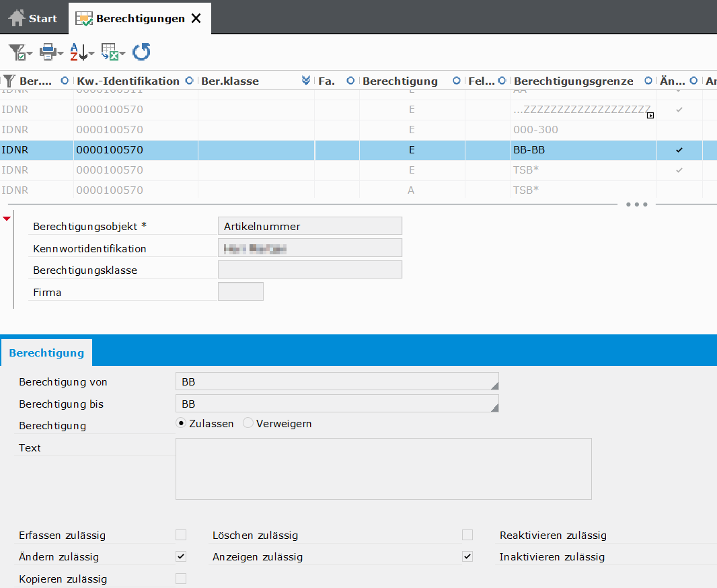This screenshot has width=717, height=588.
Task: Switch to the Start tab
Action: pyautogui.click(x=34, y=18)
